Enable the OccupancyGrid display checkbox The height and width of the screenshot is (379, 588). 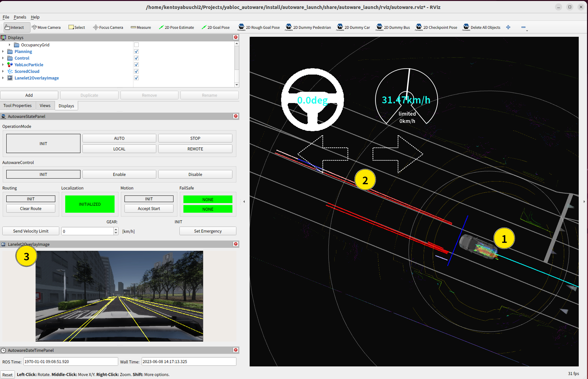[x=136, y=45]
